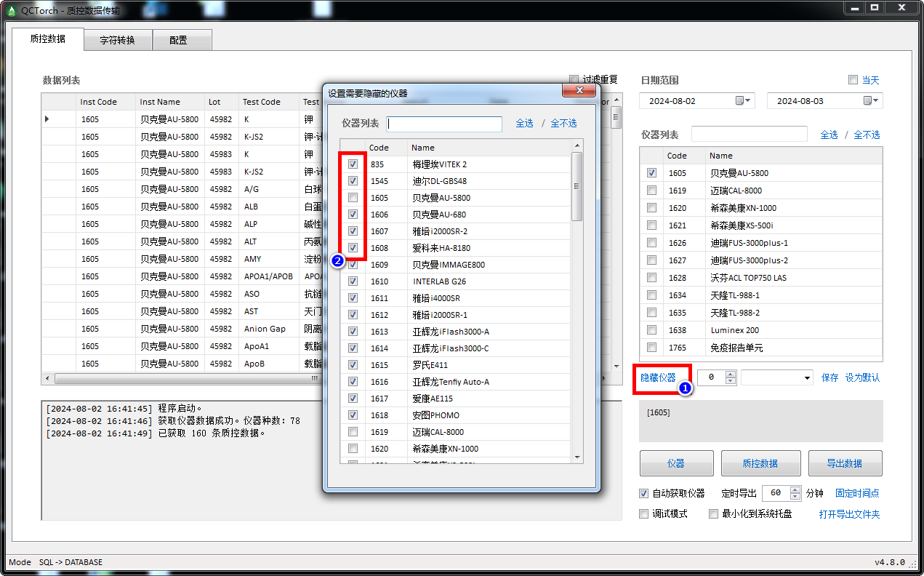Screen dimensions: 924x576
Task: Switch to the 字符转换 tab
Action: tap(118, 40)
